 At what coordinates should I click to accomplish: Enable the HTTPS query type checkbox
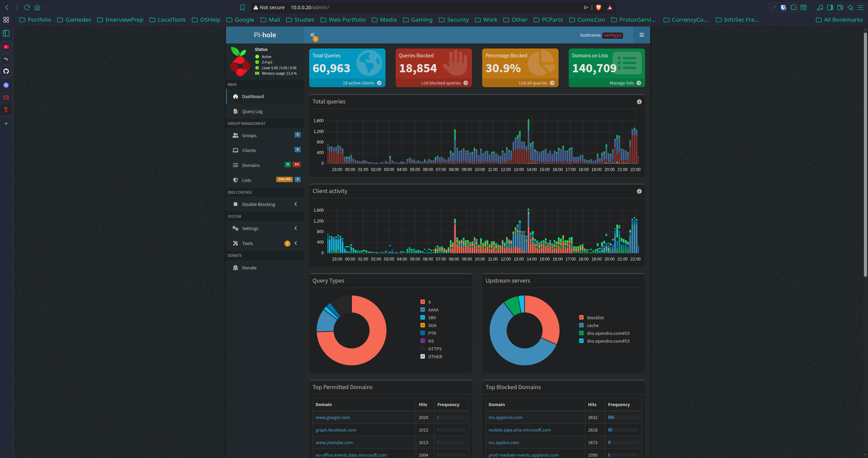click(422, 349)
